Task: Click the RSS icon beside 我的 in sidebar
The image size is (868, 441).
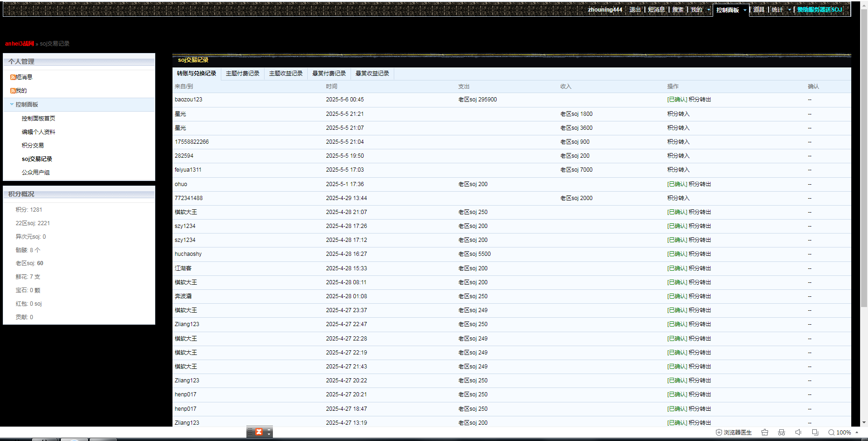Action: (13, 91)
